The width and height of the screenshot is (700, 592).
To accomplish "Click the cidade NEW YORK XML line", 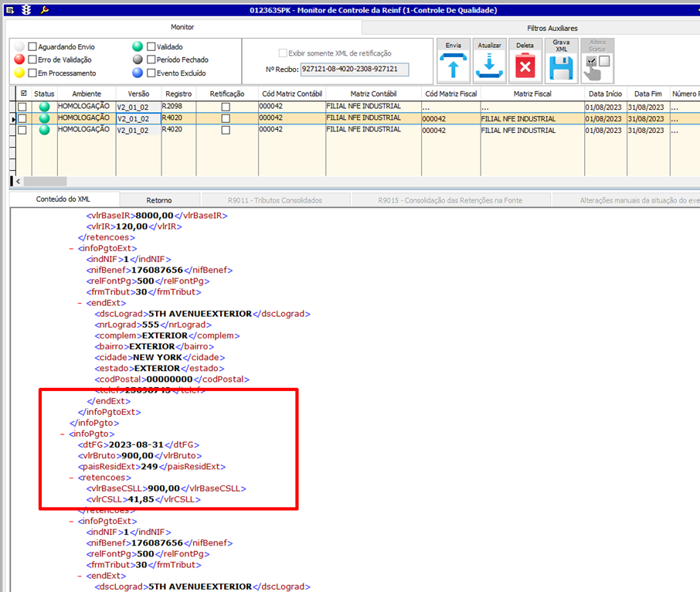I will (x=159, y=358).
